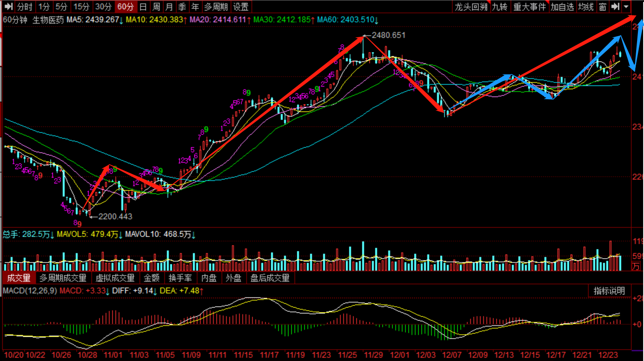This screenshot has width=644, height=361.
Task: Switch to weekly 周 chart
Action: pyautogui.click(x=156, y=7)
